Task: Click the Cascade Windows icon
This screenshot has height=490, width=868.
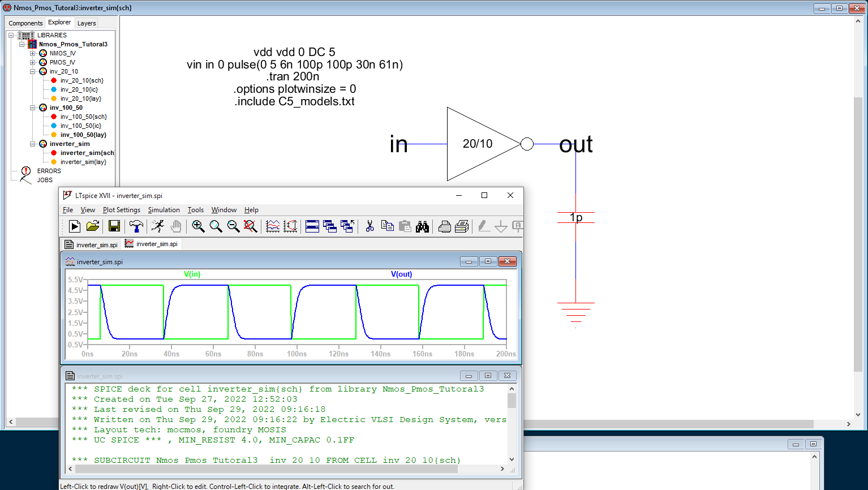Action: point(330,226)
